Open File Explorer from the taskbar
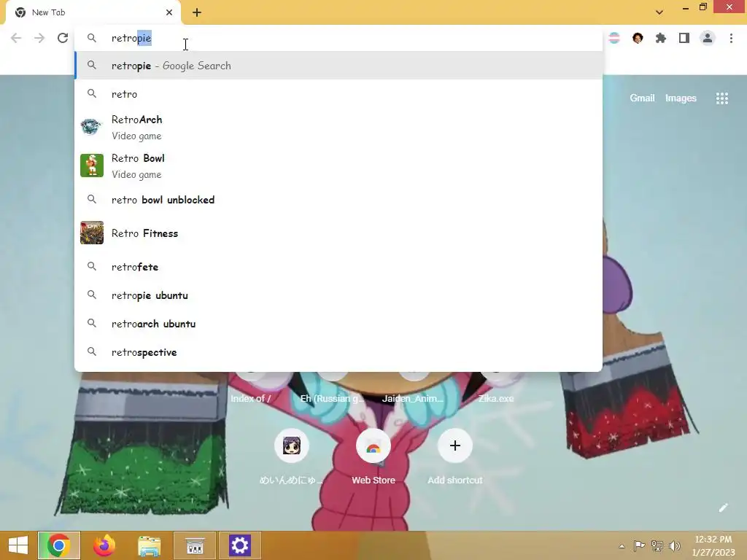The height and width of the screenshot is (560, 747). [149, 545]
